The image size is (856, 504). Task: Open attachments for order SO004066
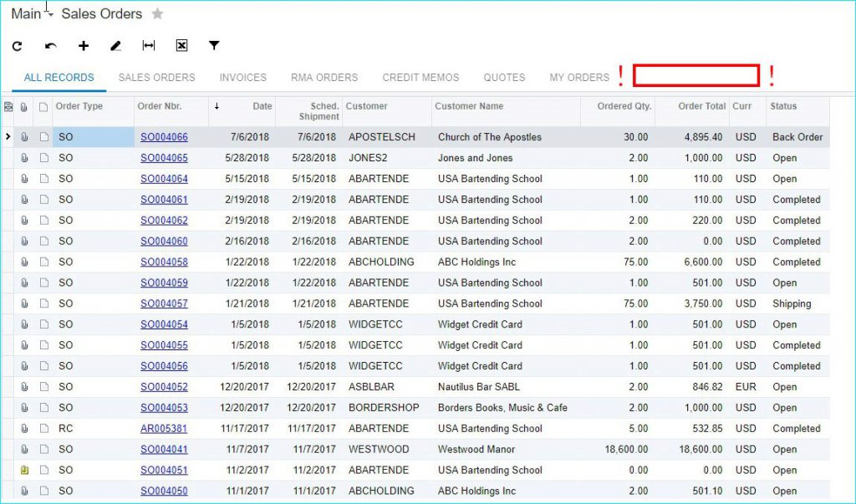click(24, 137)
